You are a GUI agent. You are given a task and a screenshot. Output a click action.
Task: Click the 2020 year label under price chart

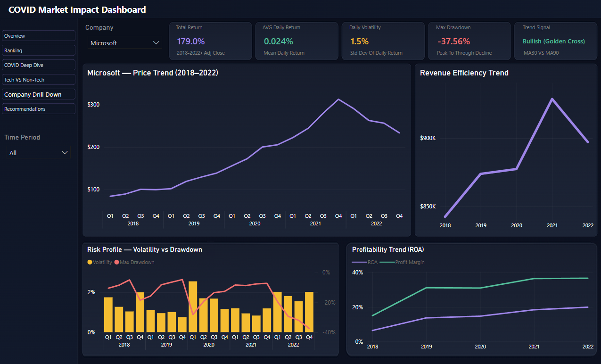tap(255, 223)
